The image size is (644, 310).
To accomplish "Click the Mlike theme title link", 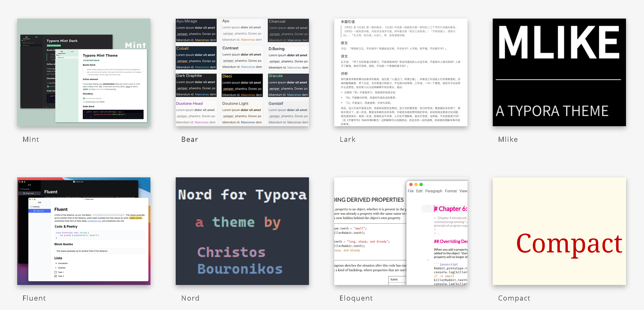I will (x=508, y=139).
